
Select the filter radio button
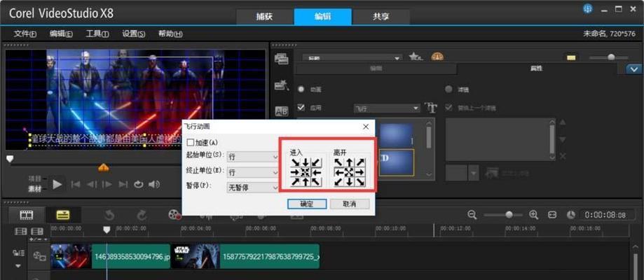pos(449,89)
